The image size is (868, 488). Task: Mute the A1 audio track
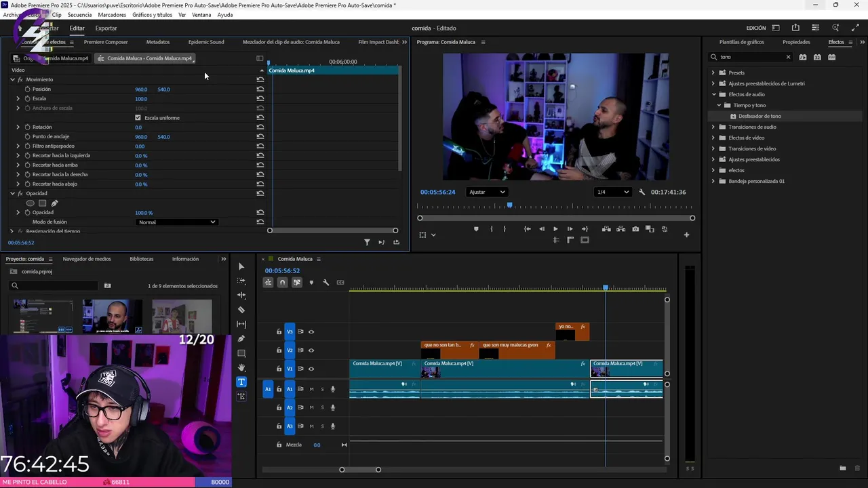(x=311, y=389)
